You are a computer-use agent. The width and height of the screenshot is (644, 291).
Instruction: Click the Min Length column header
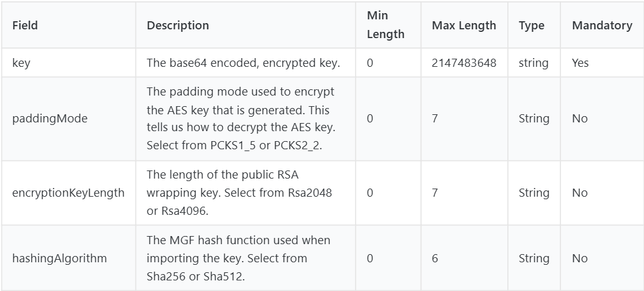click(x=385, y=26)
